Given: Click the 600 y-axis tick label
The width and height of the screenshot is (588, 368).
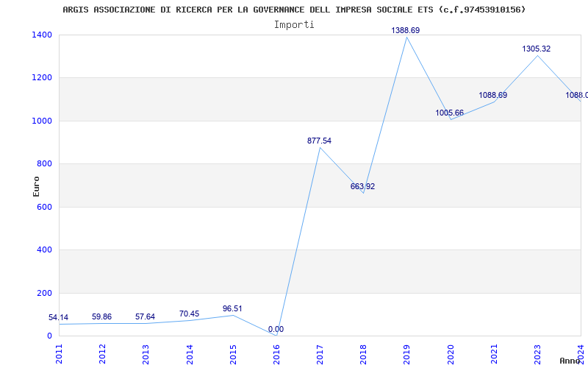Looking at the screenshot, I should coord(44,207).
